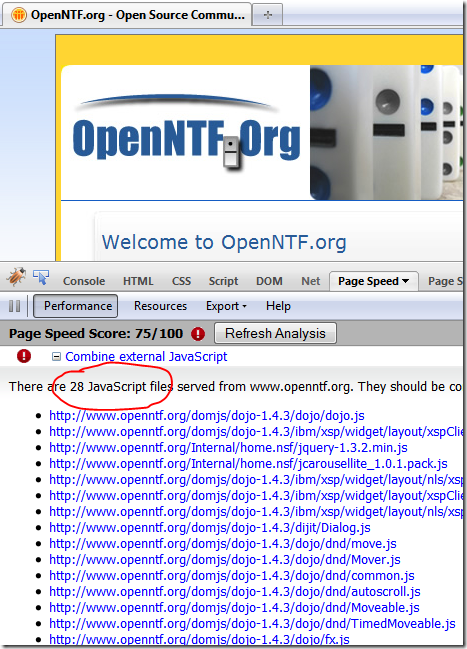Switch to the DOM tab
The image size is (467, 649).
[x=269, y=281]
